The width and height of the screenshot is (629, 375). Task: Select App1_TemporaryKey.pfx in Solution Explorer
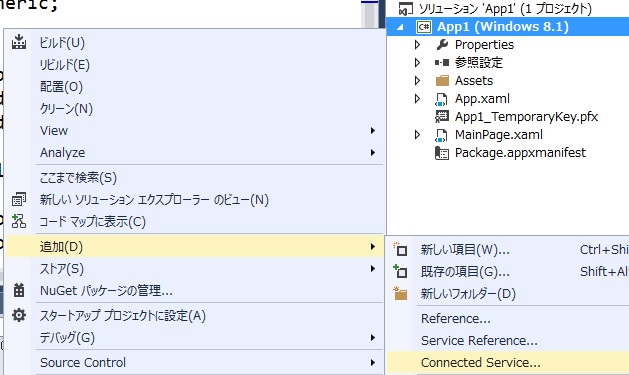click(x=526, y=117)
